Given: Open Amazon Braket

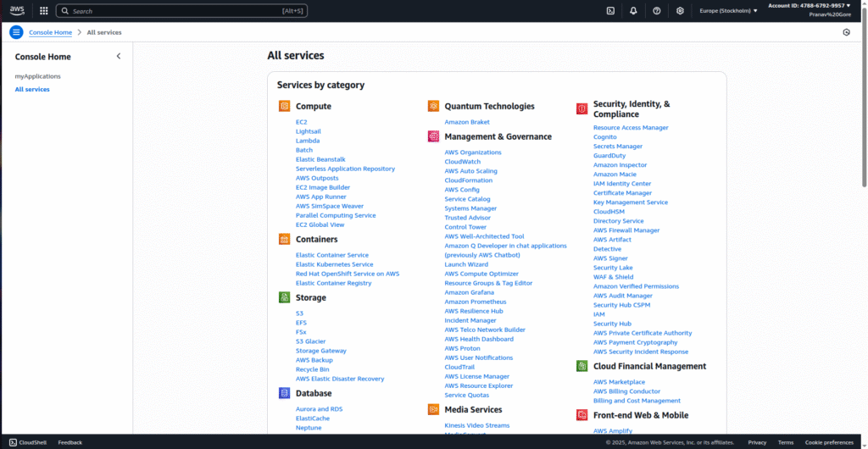Looking at the screenshot, I should click(467, 122).
